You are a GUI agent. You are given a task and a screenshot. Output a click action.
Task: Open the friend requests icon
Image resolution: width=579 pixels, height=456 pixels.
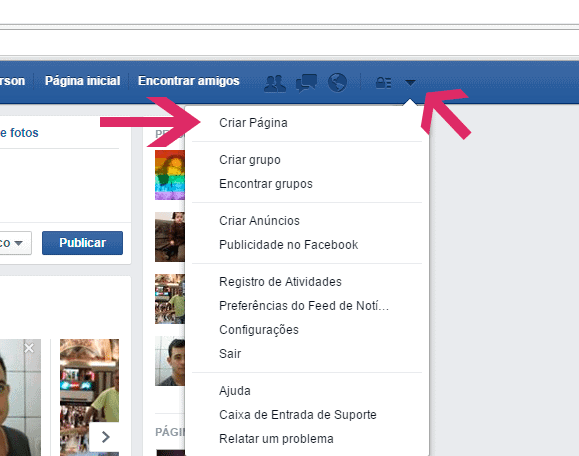[275, 83]
